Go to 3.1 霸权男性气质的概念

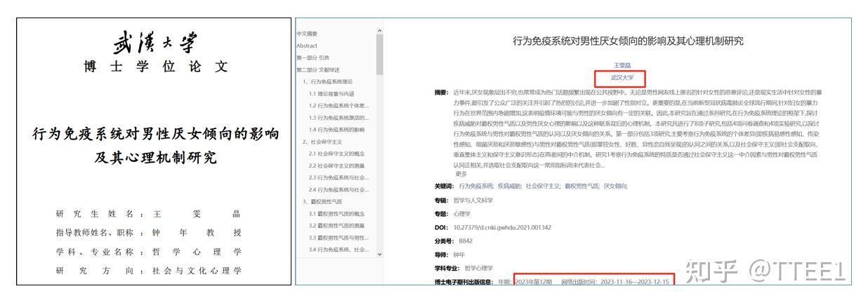(337, 213)
